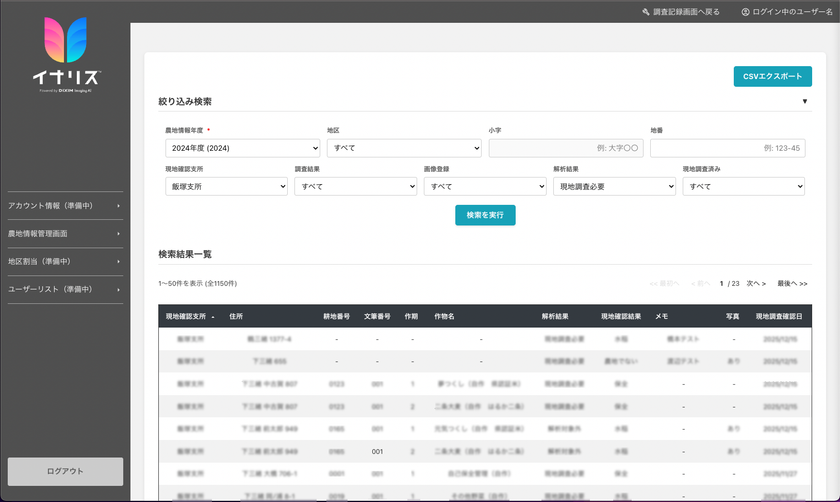This screenshot has width=840, height=502.
Task: Open 農地情報管理画面 from the sidebar
Action: pos(65,234)
